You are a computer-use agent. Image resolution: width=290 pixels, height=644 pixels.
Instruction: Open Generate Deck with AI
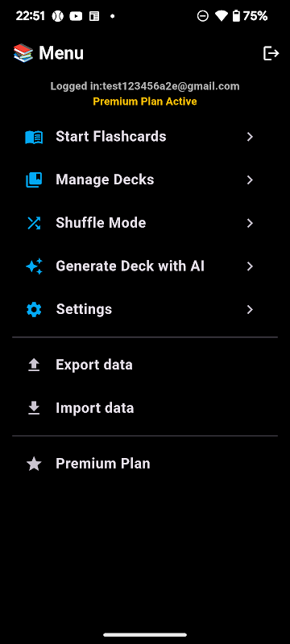click(145, 266)
